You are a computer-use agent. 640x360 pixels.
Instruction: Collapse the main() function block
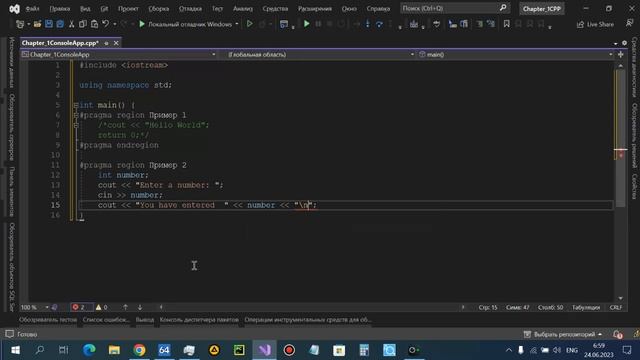click(76, 105)
